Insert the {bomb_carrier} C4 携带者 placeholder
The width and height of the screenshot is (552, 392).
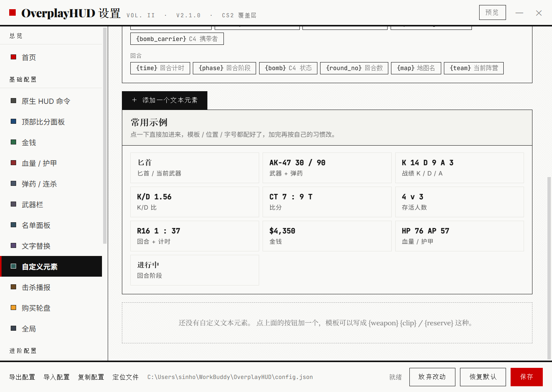coord(177,39)
